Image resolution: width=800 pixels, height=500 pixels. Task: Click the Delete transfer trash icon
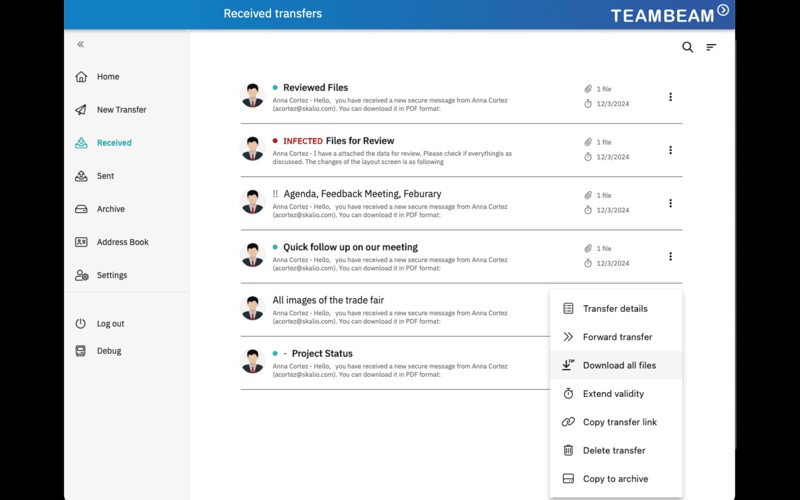pos(568,450)
